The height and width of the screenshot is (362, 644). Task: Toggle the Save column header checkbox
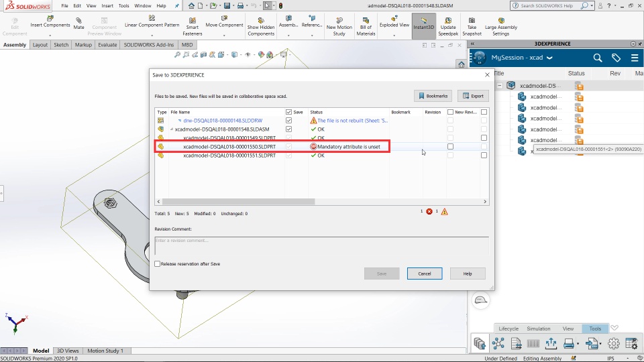point(288,112)
